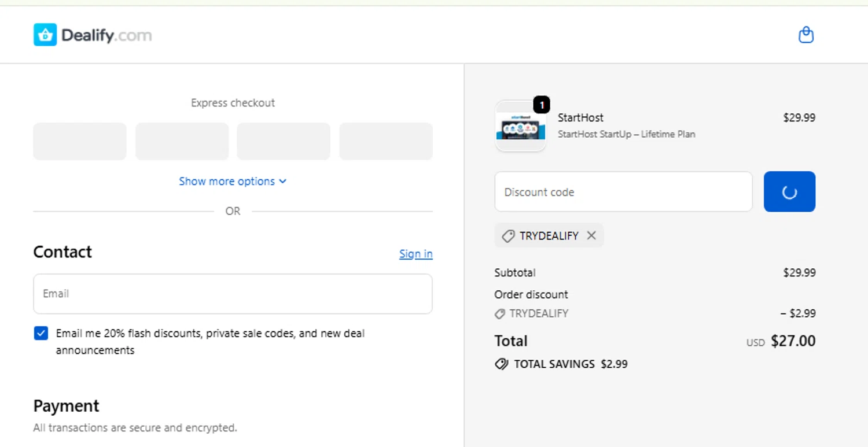Click the Express checkout heading

tap(233, 103)
